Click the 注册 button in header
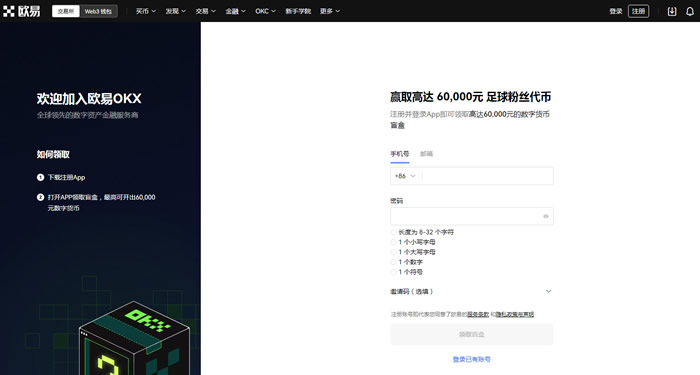The image size is (700, 375). [638, 11]
